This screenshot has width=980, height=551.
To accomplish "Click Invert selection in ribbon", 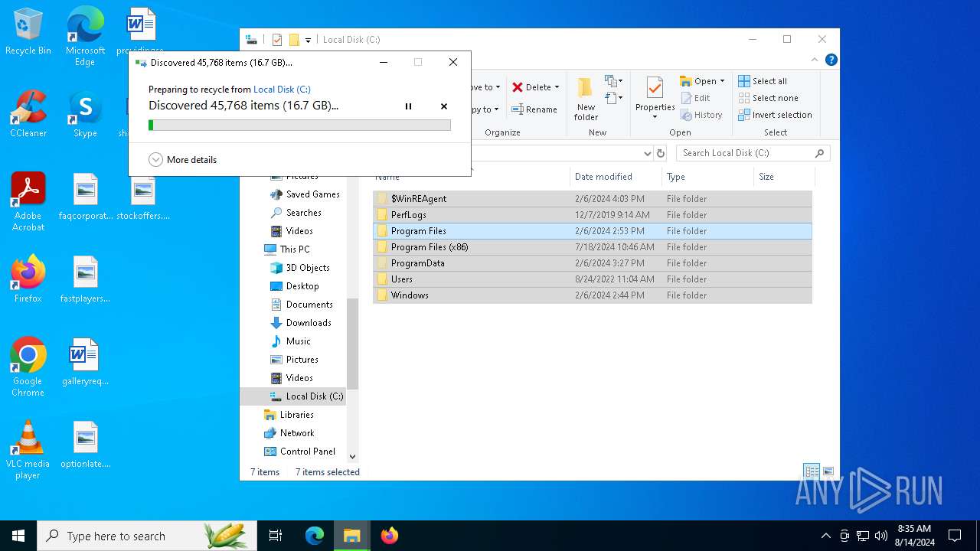I will [775, 115].
